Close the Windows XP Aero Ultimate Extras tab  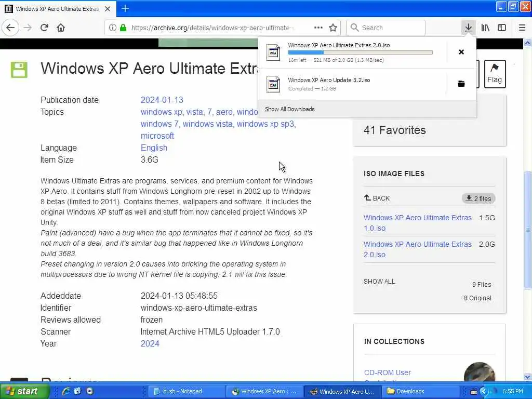coord(108,9)
